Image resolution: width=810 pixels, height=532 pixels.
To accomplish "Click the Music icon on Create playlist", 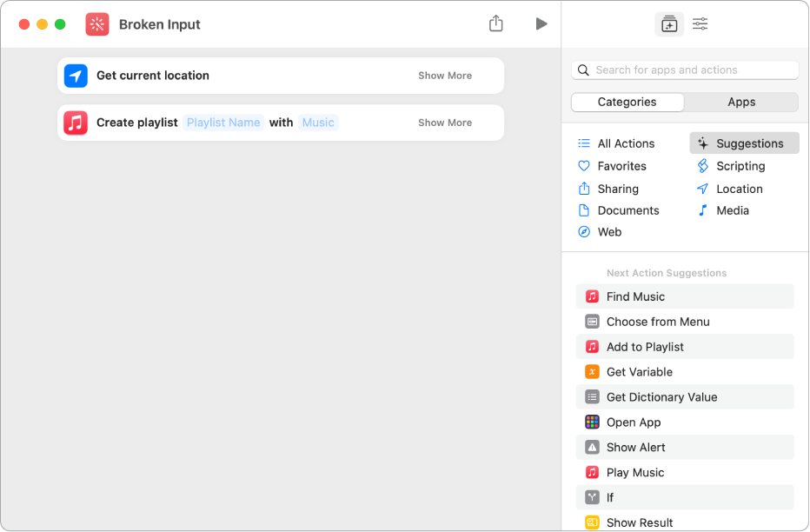I will click(76, 123).
